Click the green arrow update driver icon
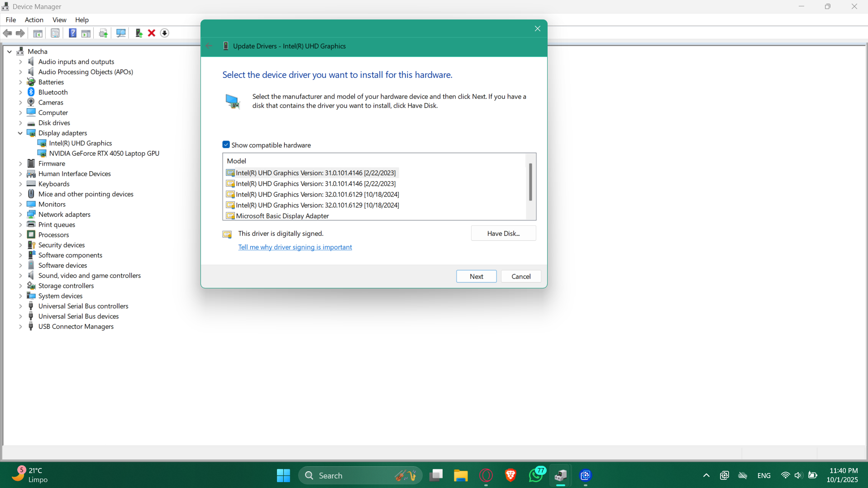Viewport: 868px width, 488px height. point(139,33)
